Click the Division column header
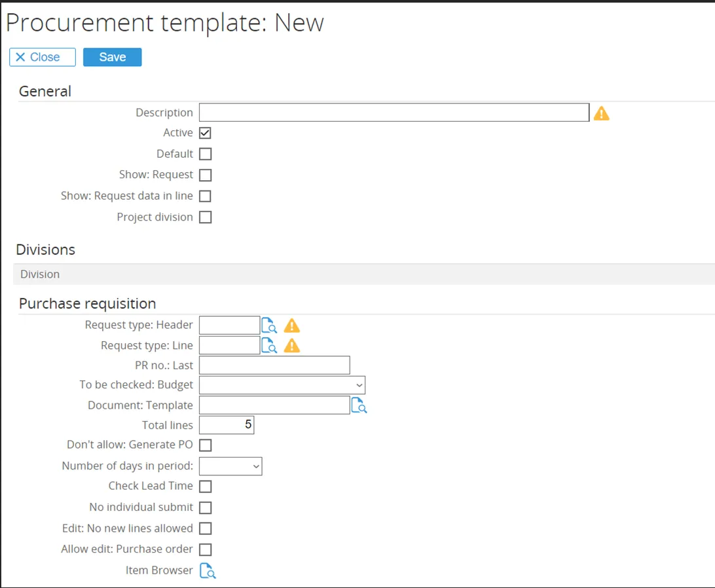Screen dimensions: 715x588 (x=40, y=274)
